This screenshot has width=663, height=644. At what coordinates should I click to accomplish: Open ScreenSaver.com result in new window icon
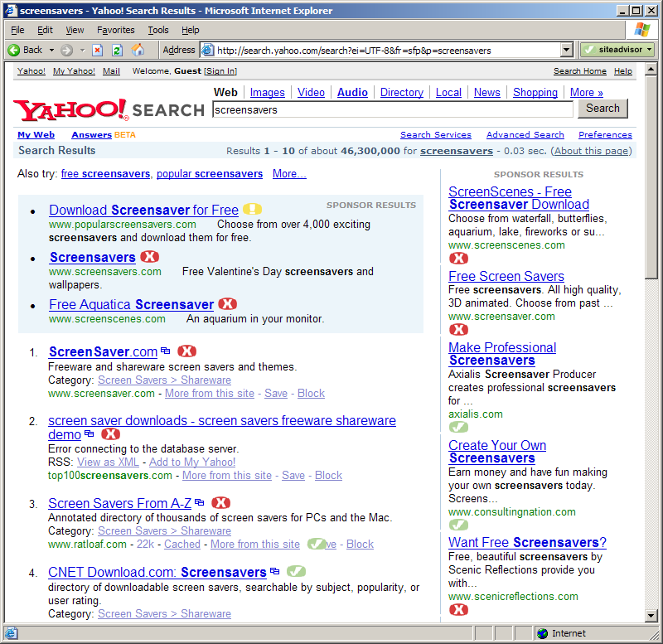[x=165, y=351]
